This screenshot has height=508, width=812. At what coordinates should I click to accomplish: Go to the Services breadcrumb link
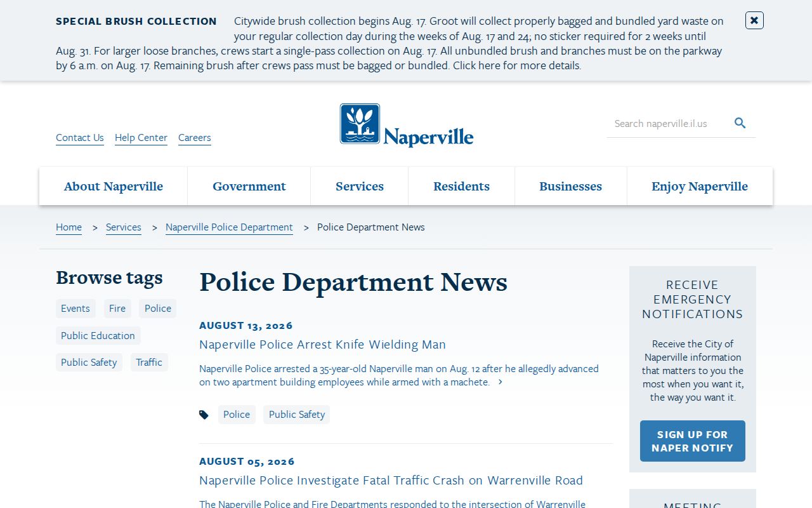point(124,227)
